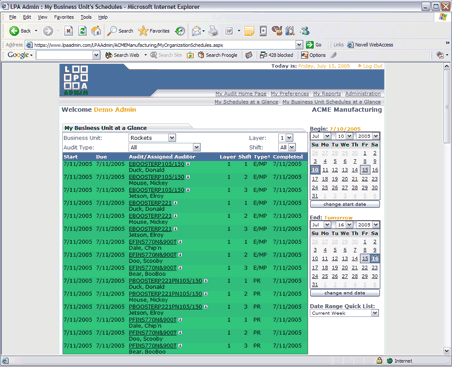The height and width of the screenshot is (370, 452).
Task: Open PFINS770N&900T audit for Doo, Scooby
Action: (x=153, y=333)
